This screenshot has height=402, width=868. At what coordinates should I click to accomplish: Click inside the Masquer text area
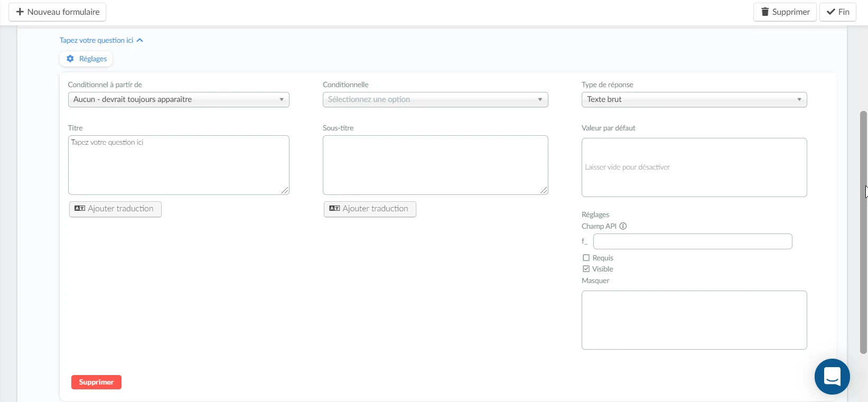pos(694,320)
